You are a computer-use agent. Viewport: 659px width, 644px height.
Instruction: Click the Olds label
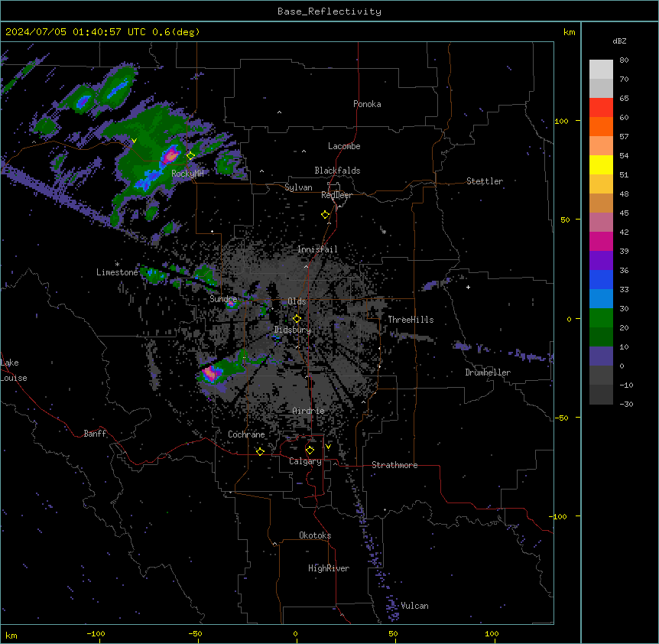pyautogui.click(x=297, y=301)
